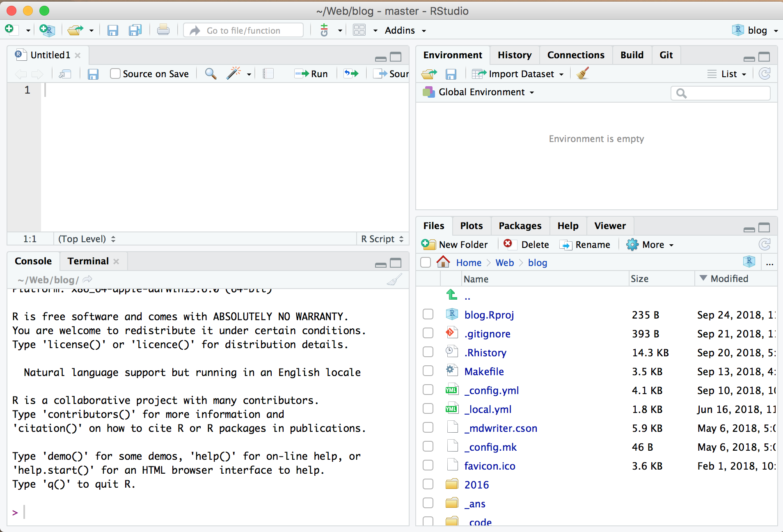Check the _mdwriter.cson checkbox
The image size is (783, 532).
tap(428, 428)
